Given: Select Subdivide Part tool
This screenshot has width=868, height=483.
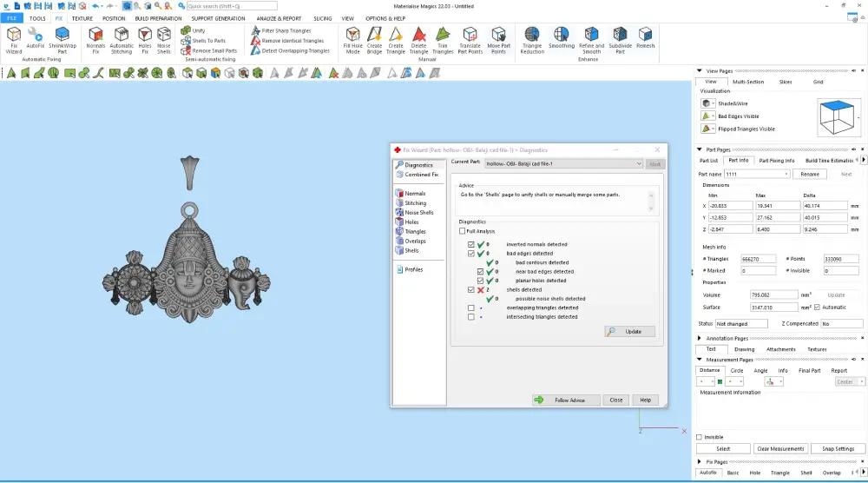Looking at the screenshot, I should [x=620, y=41].
